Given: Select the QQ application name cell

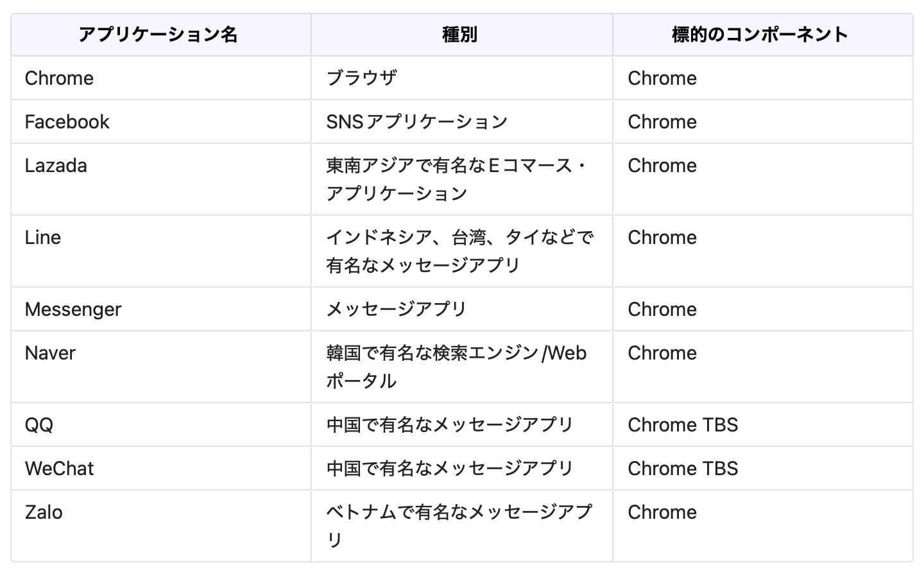Looking at the screenshot, I should coord(38,425).
